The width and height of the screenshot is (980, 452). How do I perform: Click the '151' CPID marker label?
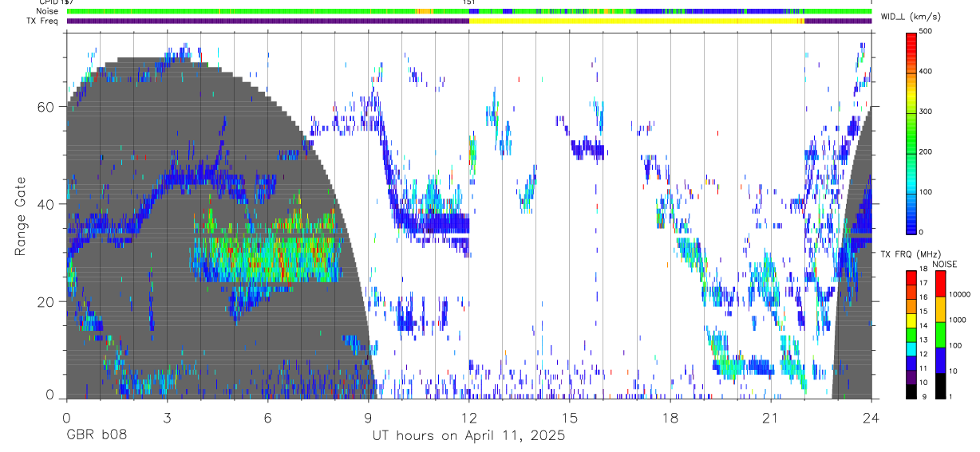coord(468,2)
